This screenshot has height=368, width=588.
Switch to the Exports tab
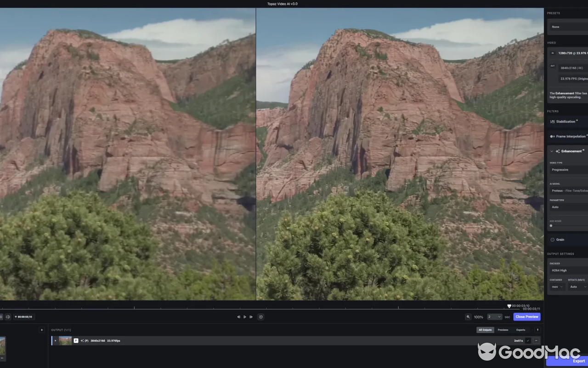(x=520, y=330)
